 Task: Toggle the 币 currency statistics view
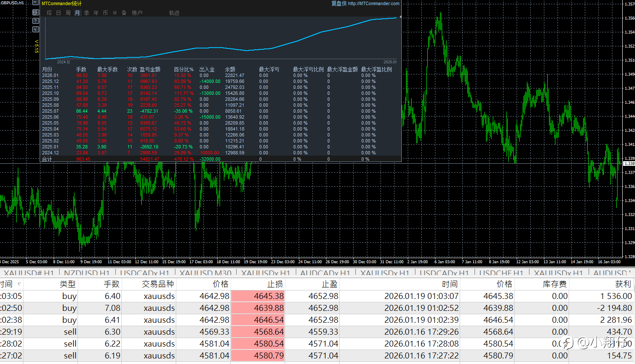106,13
